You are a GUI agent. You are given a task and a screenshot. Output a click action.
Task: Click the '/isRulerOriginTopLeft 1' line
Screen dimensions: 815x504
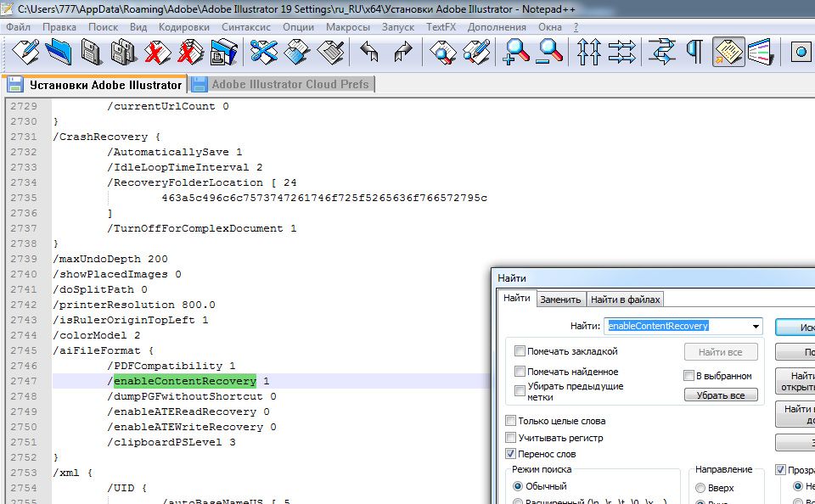pos(131,320)
